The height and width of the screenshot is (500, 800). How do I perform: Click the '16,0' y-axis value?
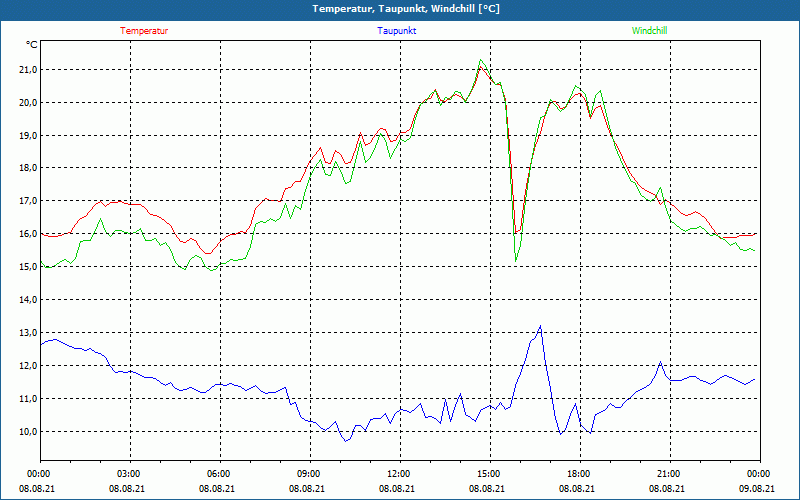(29, 234)
